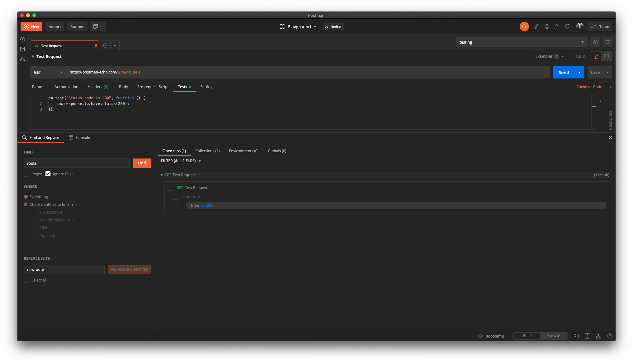
Task: Open the History panel in the sidebar
Action: tap(22, 39)
